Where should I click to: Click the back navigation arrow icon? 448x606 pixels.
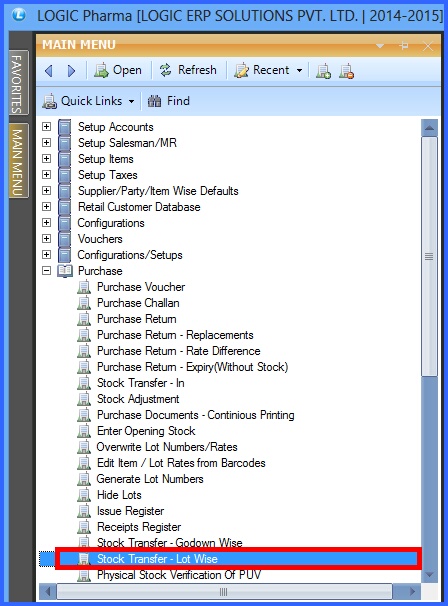[x=49, y=71]
